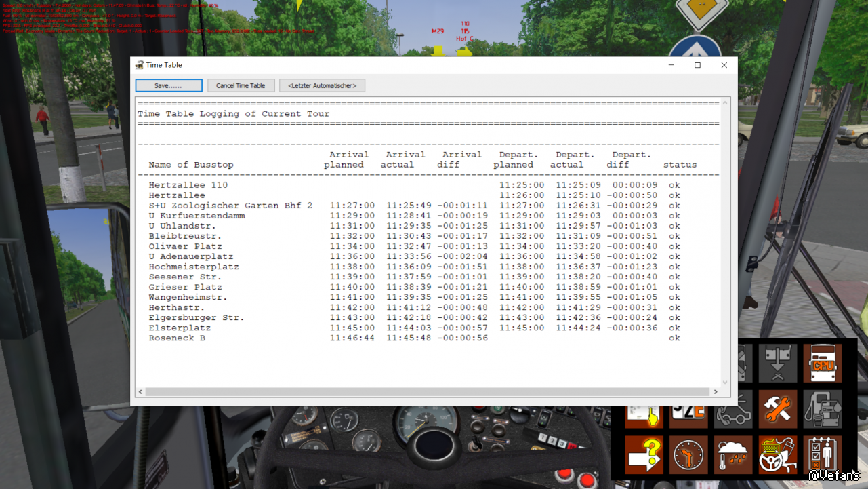868x489 pixels.
Task: Click the 'Herthastr.' stop name
Action: coord(177,307)
